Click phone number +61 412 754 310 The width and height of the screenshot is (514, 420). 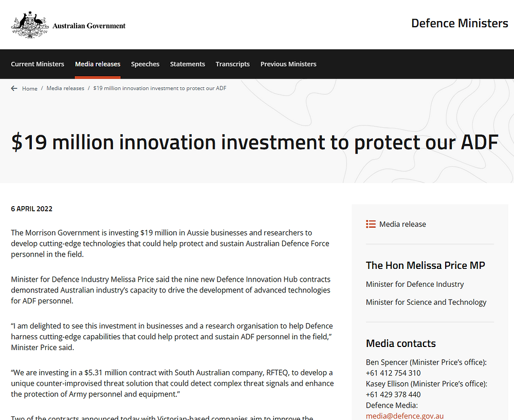pyautogui.click(x=393, y=373)
